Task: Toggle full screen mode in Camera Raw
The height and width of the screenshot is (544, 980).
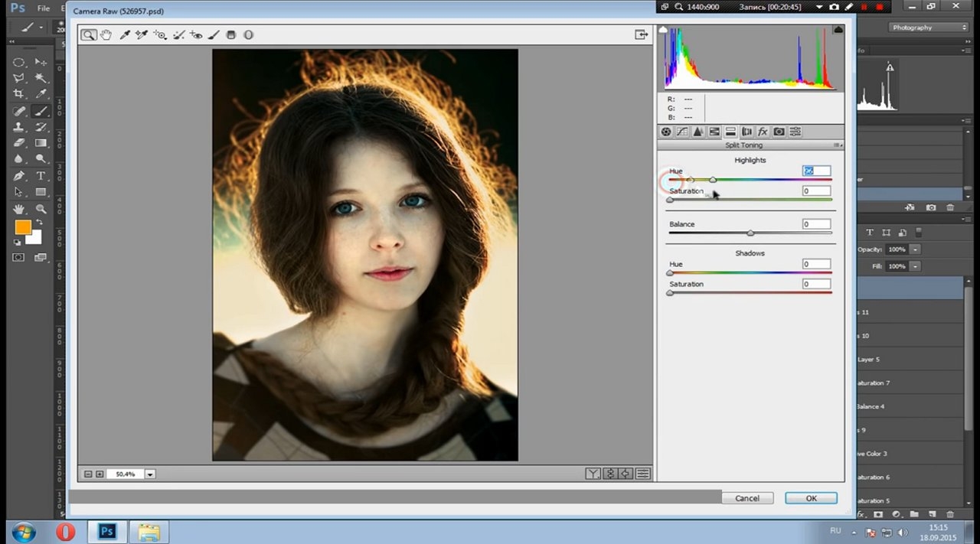Action: pos(642,34)
